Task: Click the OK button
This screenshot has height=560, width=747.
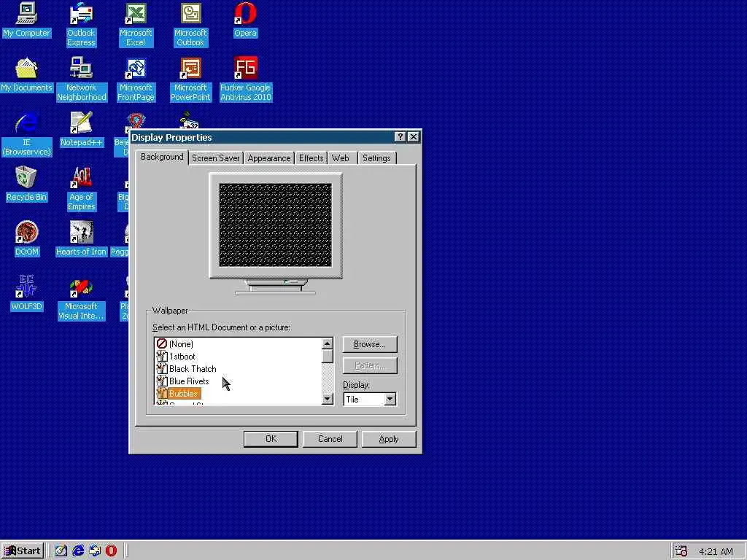Action: coord(271,439)
